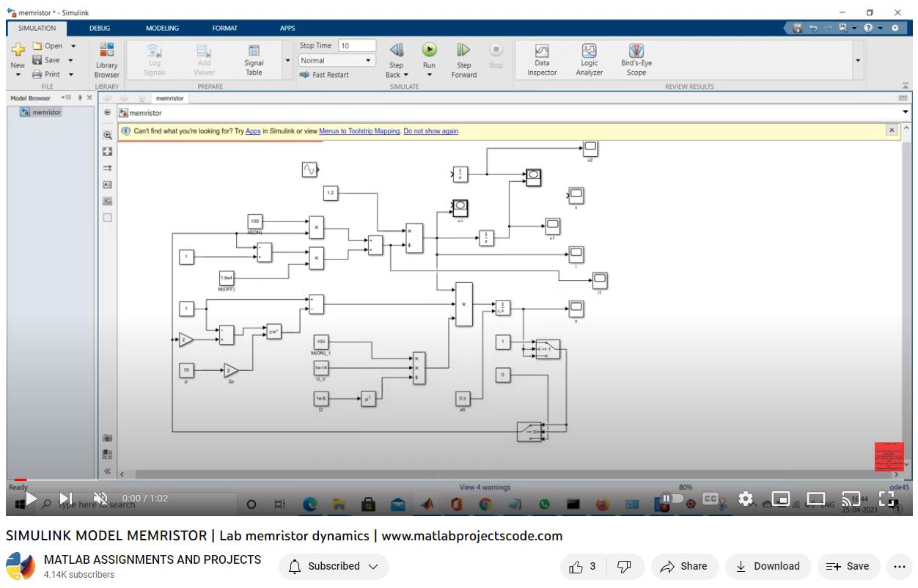Image resolution: width=918 pixels, height=588 pixels.
Task: Expand the Normal simulation mode dropdown
Action: [369, 60]
